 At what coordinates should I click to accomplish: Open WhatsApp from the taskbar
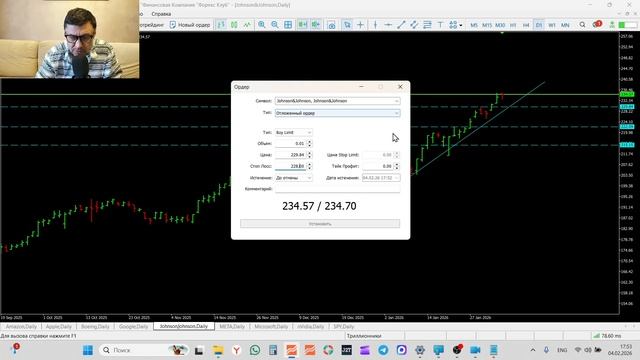[x=255, y=350]
